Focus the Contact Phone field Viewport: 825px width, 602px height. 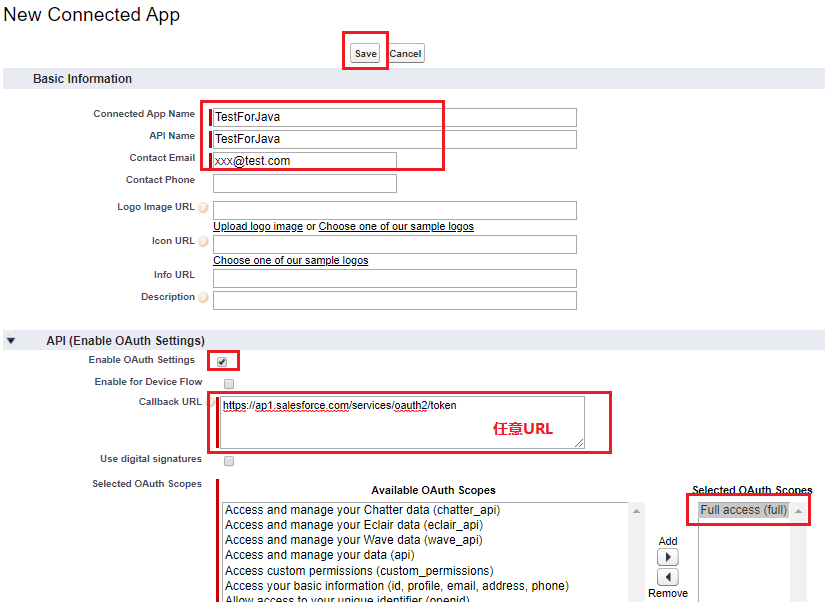coord(305,184)
